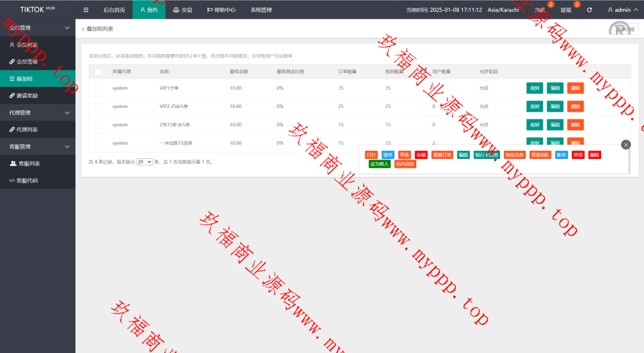Click the refresh icon in top bar
This screenshot has height=353, width=644.
(x=589, y=10)
